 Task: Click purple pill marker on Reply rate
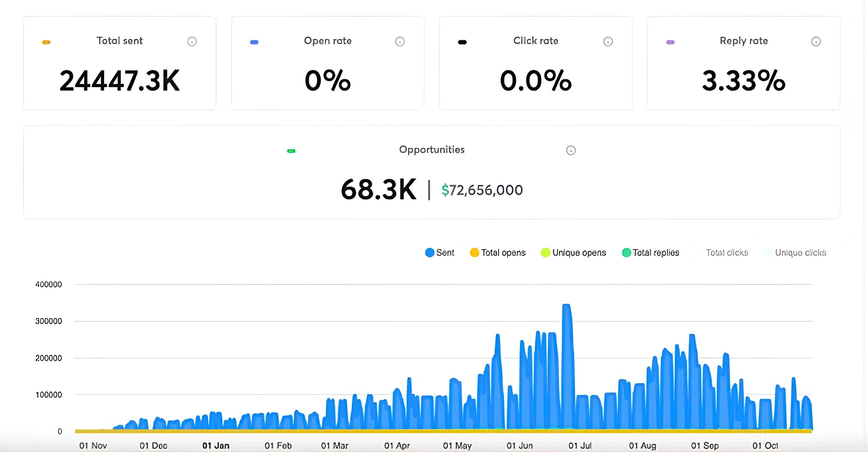[670, 42]
